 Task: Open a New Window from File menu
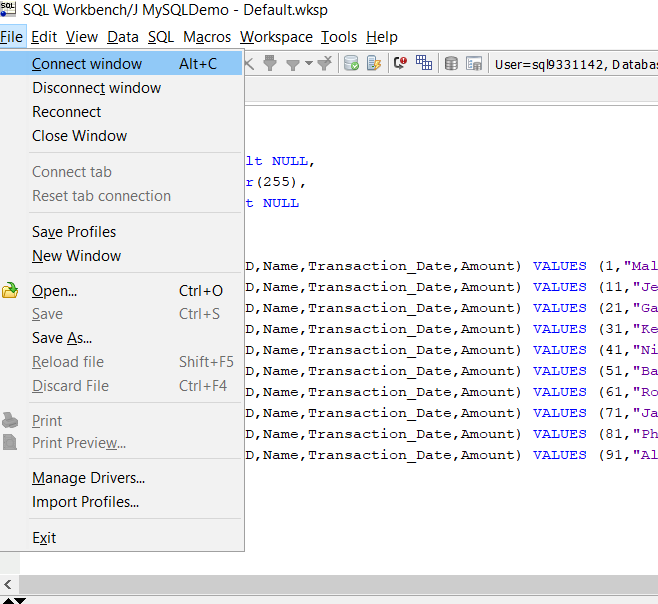pyautogui.click(x=76, y=256)
